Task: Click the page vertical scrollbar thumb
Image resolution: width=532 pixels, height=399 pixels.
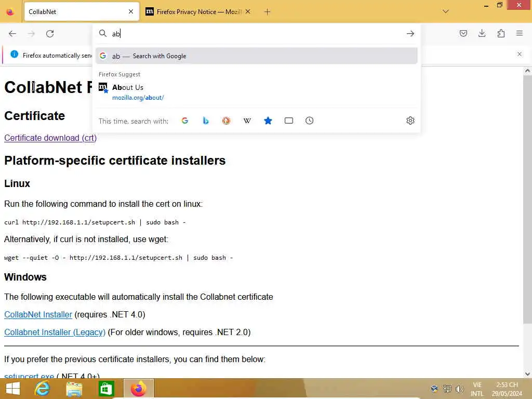Action: tap(527, 199)
